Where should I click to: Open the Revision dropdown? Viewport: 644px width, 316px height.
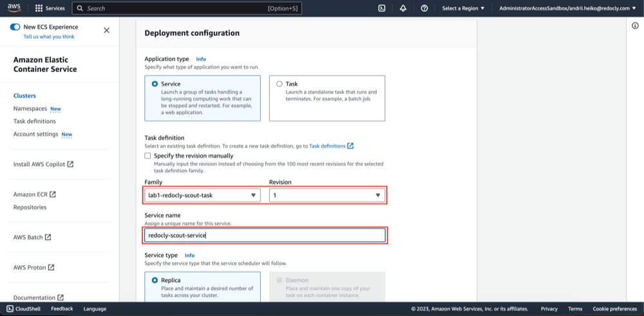pos(327,196)
